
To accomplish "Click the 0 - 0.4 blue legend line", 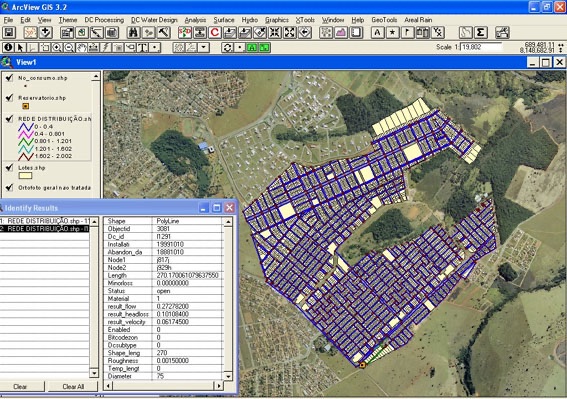I will (26, 126).
